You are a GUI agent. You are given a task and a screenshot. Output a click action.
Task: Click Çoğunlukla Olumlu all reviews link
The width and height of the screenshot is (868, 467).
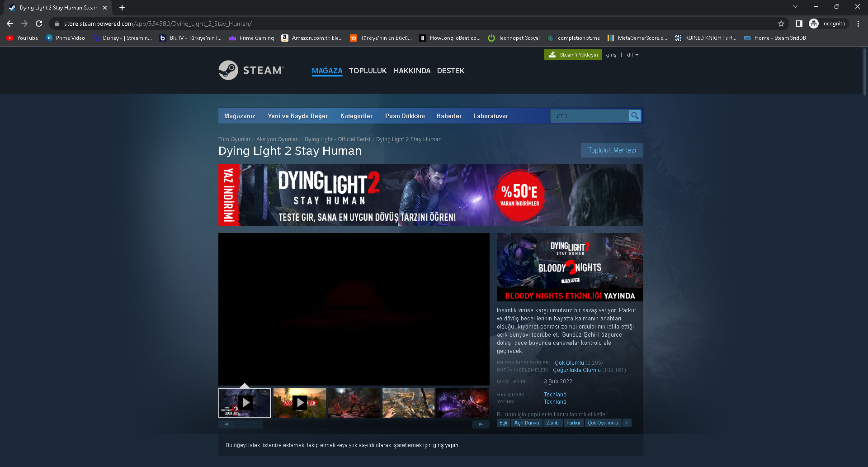[577, 370]
